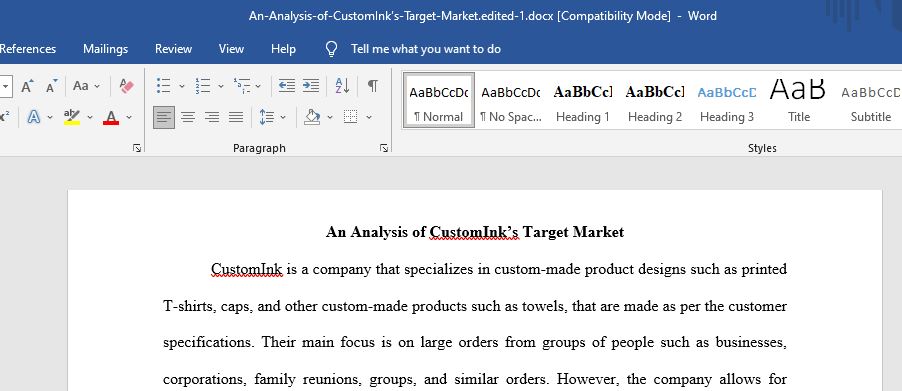902x391 pixels.
Task: Click the Clear All Formatting eraser icon
Action: [126, 86]
